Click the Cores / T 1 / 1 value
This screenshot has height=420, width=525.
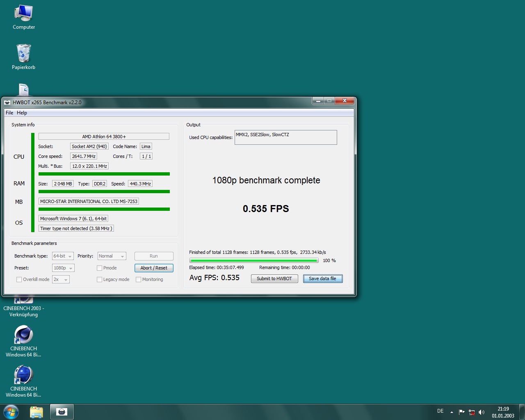click(146, 156)
